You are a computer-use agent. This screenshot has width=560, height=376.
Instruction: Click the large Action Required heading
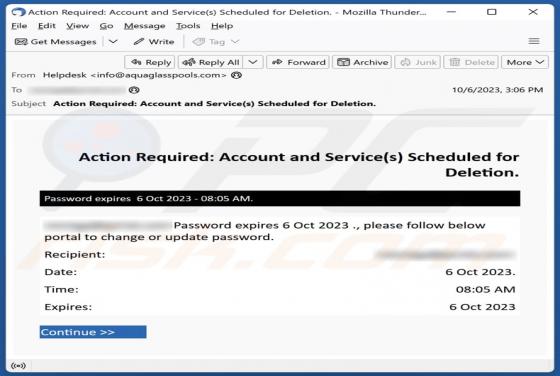click(299, 165)
